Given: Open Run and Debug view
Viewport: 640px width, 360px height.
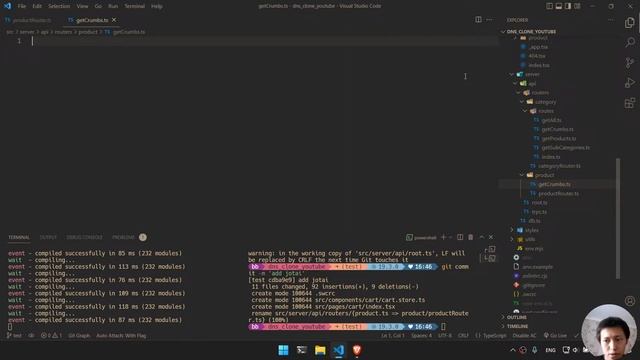Looking at the screenshot, I should click(630, 82).
